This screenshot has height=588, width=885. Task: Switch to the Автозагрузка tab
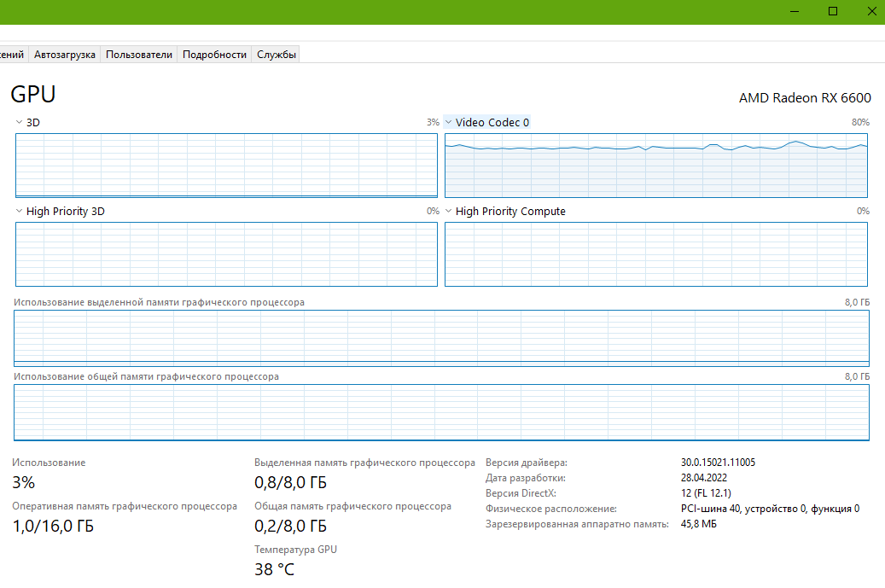[64, 54]
